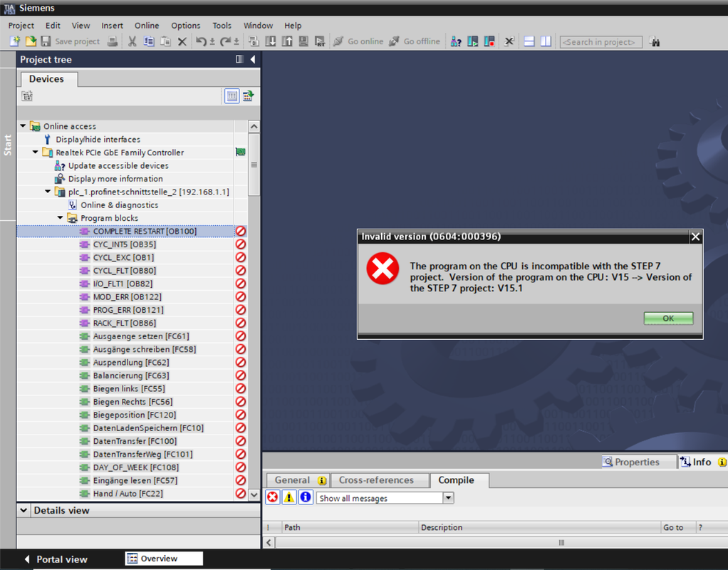This screenshot has height=570, width=728.
Task: Select the Properties tab
Action: coord(638,462)
